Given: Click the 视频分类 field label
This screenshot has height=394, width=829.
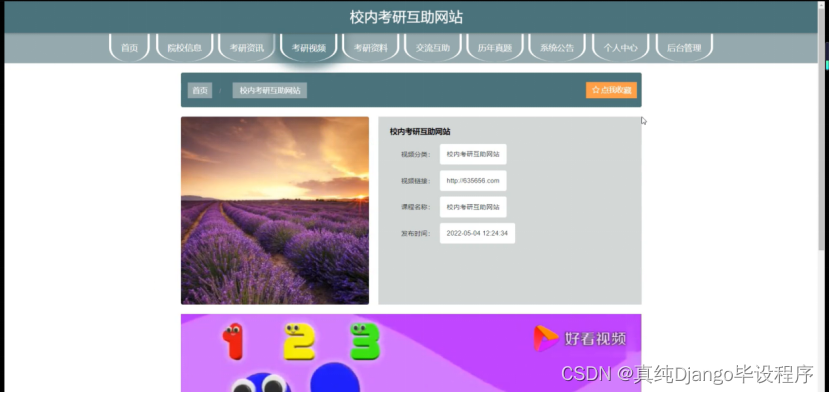Looking at the screenshot, I should tap(416, 154).
